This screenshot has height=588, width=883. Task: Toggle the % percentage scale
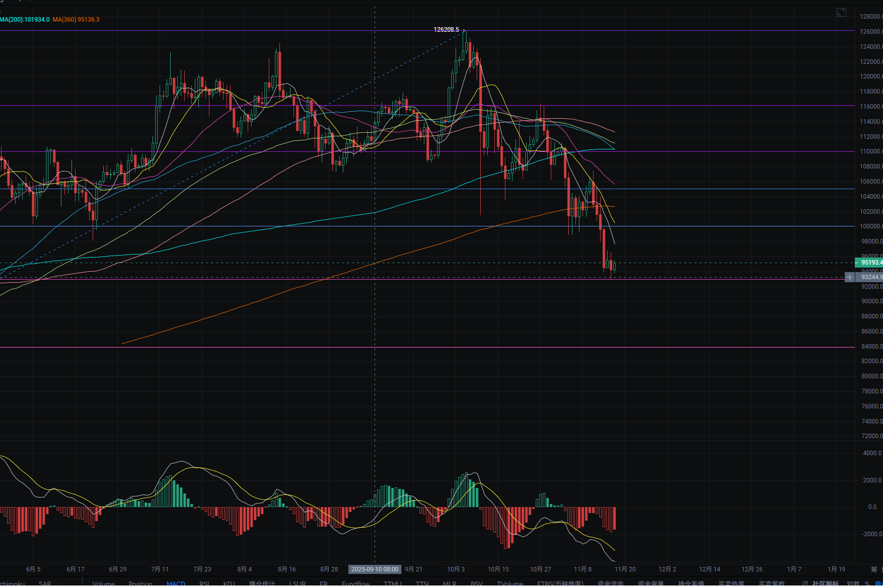(x=867, y=584)
